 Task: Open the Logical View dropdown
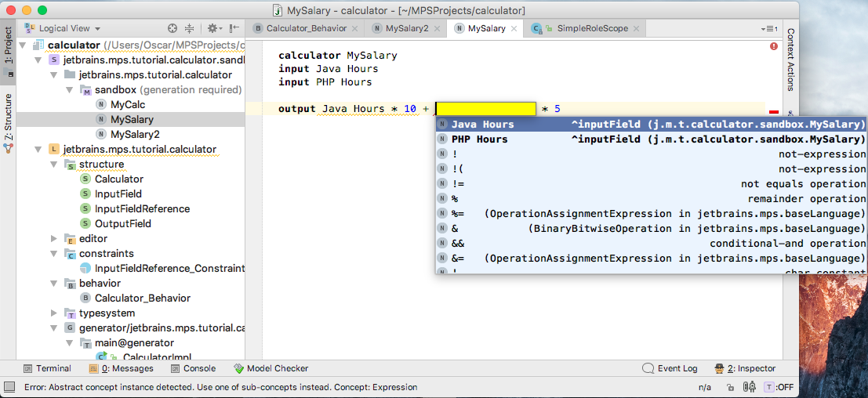[x=63, y=28]
